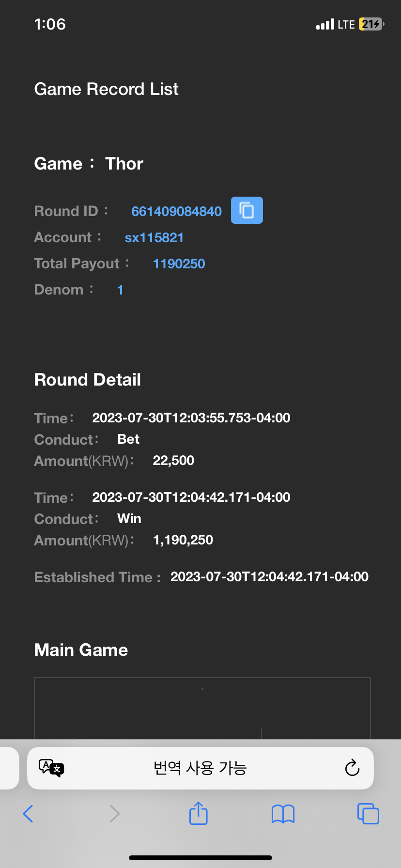The image size is (401, 868).
Task: Tap the LTE signal indicator
Action: coord(336,24)
